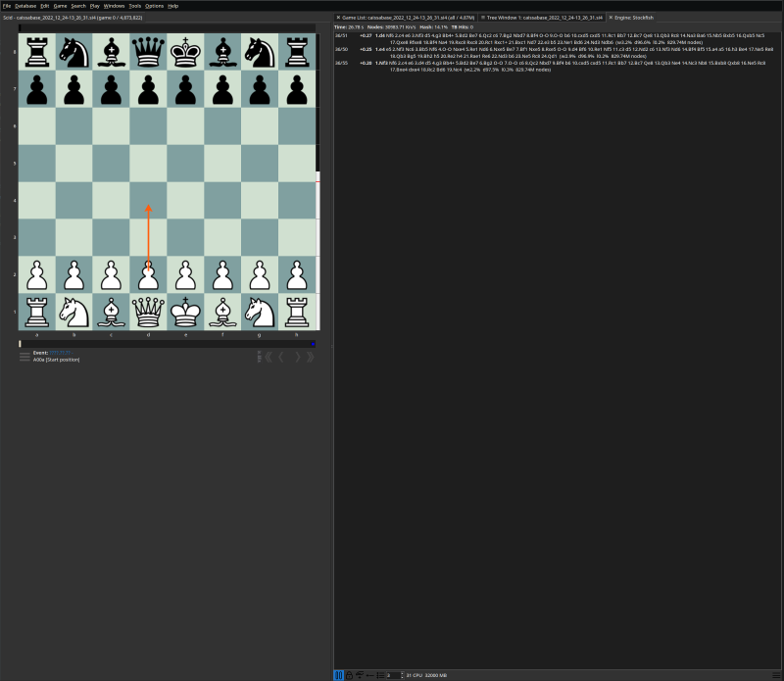Click the white d2 pawn

(148, 274)
